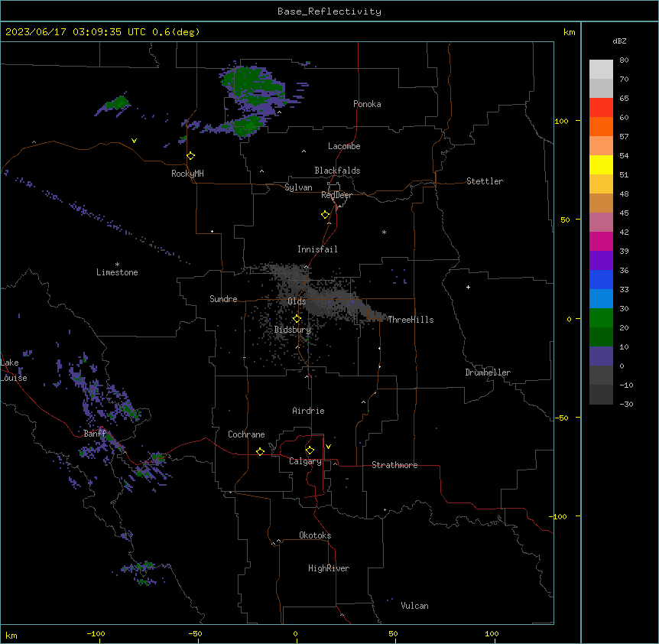Viewport: 659px width, 644px height.
Task: Pick the red 65-60 dBZ legend swatch
Action: 601,107
